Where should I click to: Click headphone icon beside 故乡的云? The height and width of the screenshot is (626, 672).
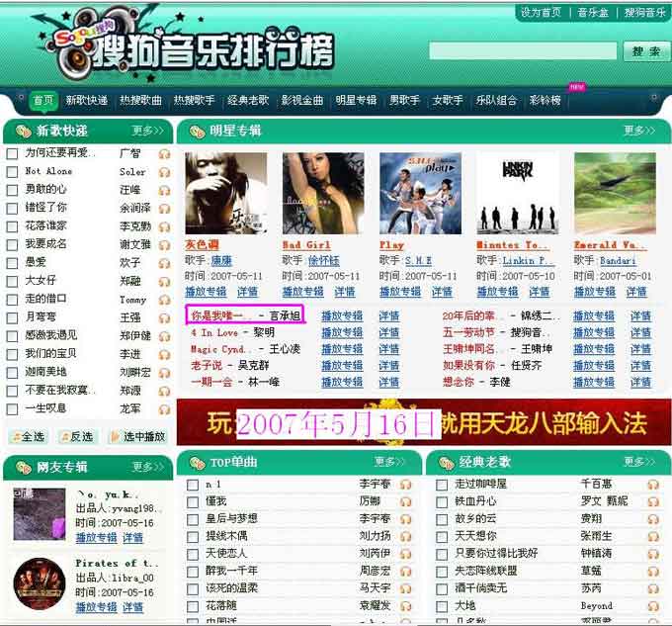(x=653, y=519)
